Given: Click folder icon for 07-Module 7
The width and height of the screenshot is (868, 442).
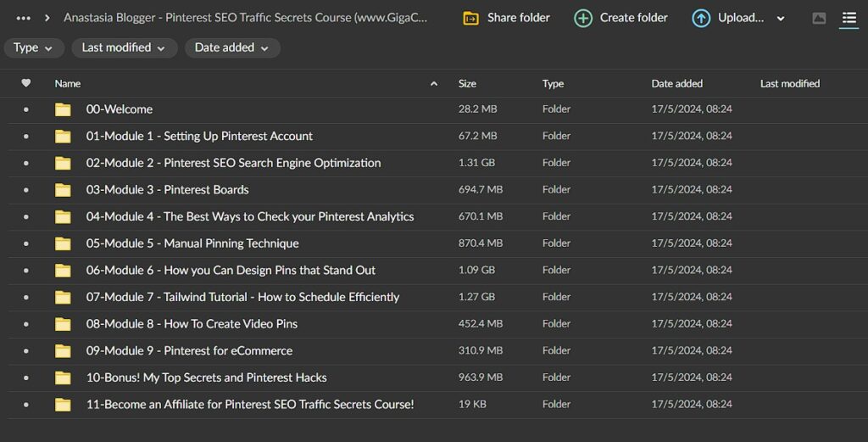Looking at the screenshot, I should click(63, 298).
